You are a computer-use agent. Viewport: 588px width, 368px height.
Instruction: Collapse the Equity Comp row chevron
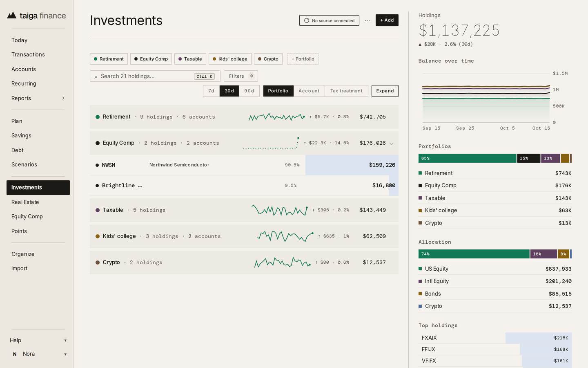(391, 144)
